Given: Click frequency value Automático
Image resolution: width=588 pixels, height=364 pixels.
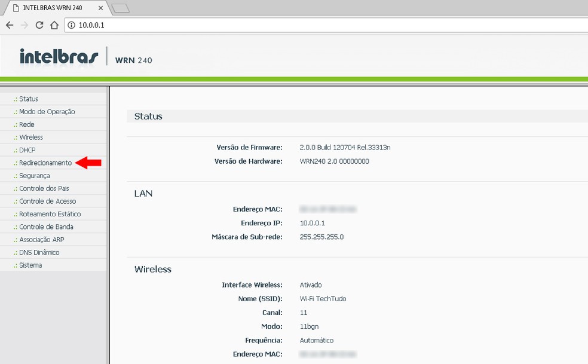Looking at the screenshot, I should pos(317,340).
